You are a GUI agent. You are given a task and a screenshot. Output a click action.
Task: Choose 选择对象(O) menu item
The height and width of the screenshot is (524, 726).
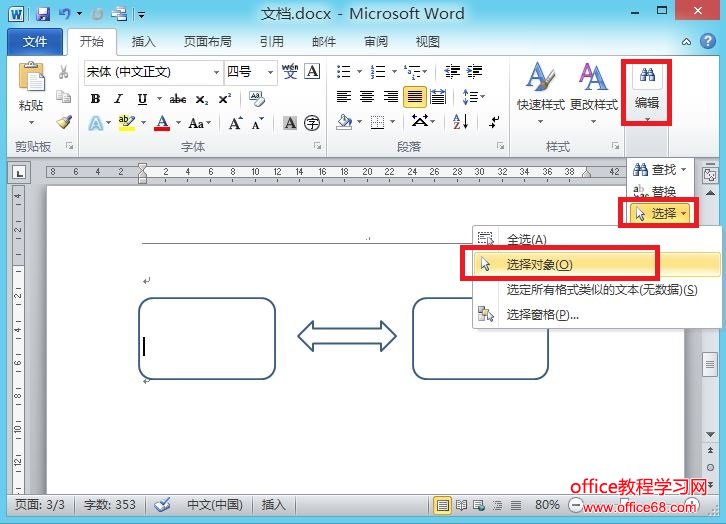pyautogui.click(x=597, y=264)
